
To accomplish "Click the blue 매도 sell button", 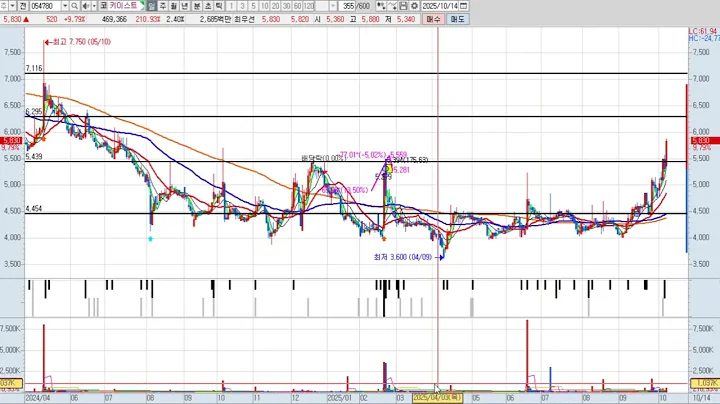I will (457, 19).
